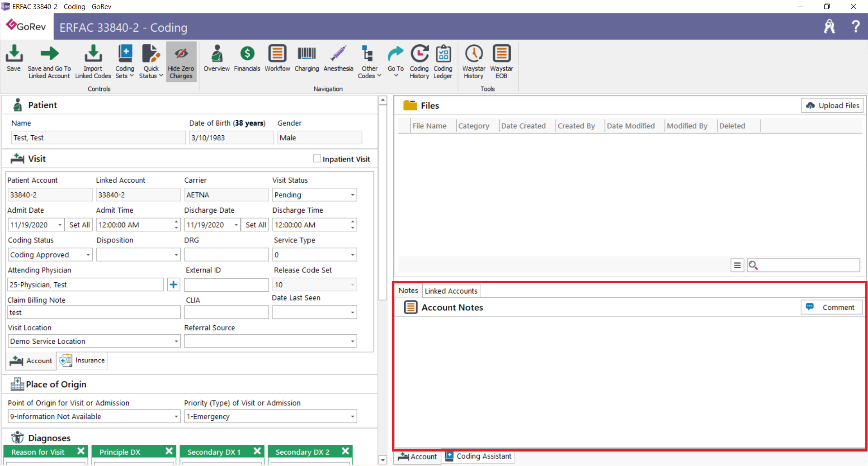
Task: Open the Quick Status tool
Action: [151, 62]
